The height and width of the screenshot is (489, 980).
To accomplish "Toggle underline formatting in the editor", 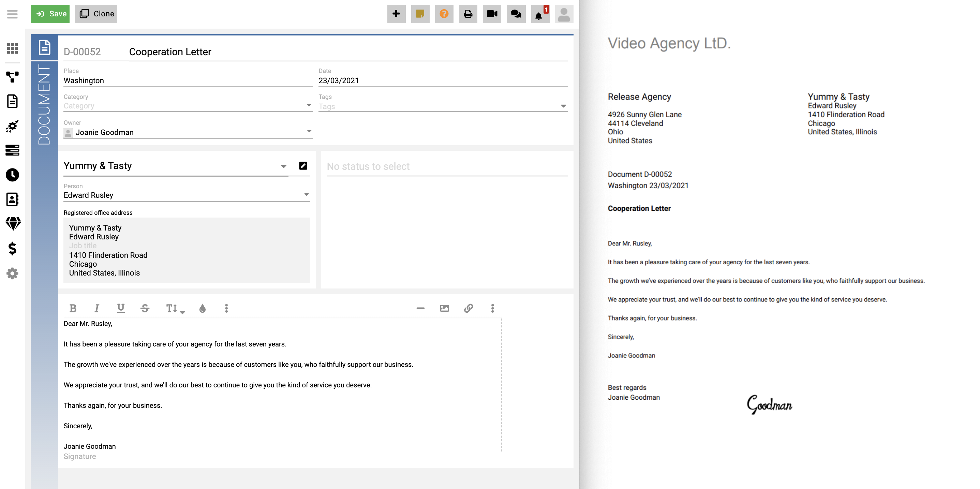I will [121, 308].
